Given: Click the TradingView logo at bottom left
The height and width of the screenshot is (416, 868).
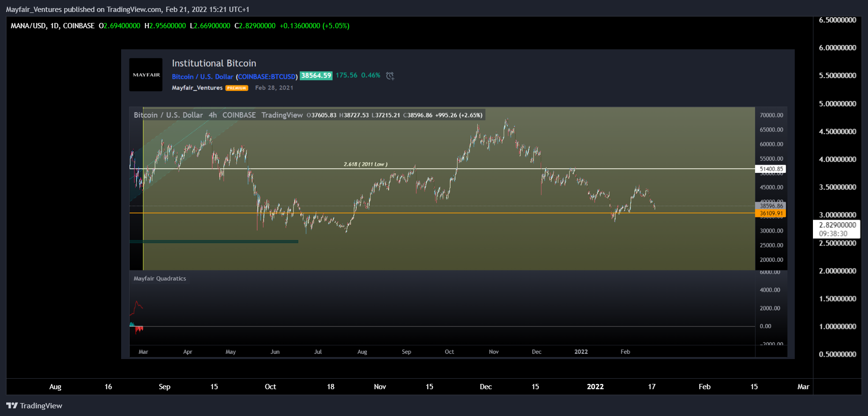Looking at the screenshot, I should 34,405.
